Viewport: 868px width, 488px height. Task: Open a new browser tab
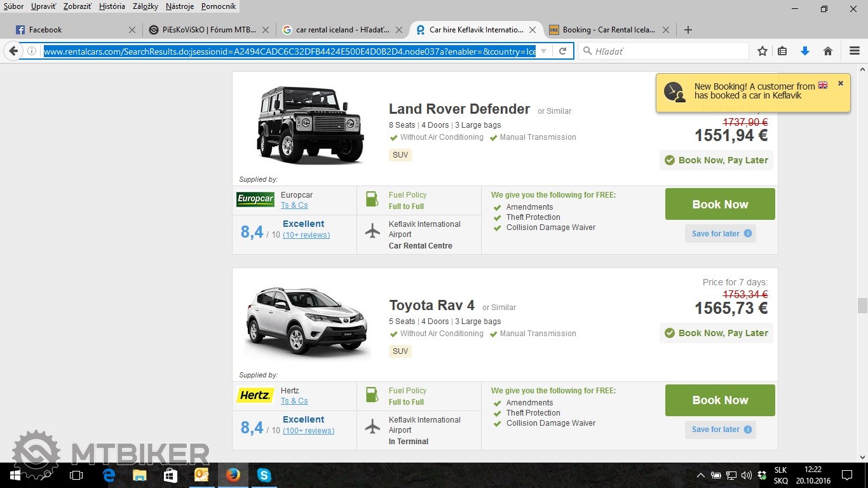coord(688,29)
